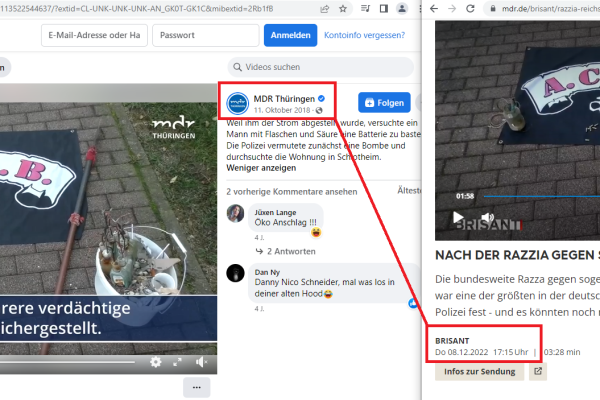This screenshot has height=400, width=600.
Task: Open the external link icon beside Infos zur Sendung
Action: coord(538,371)
